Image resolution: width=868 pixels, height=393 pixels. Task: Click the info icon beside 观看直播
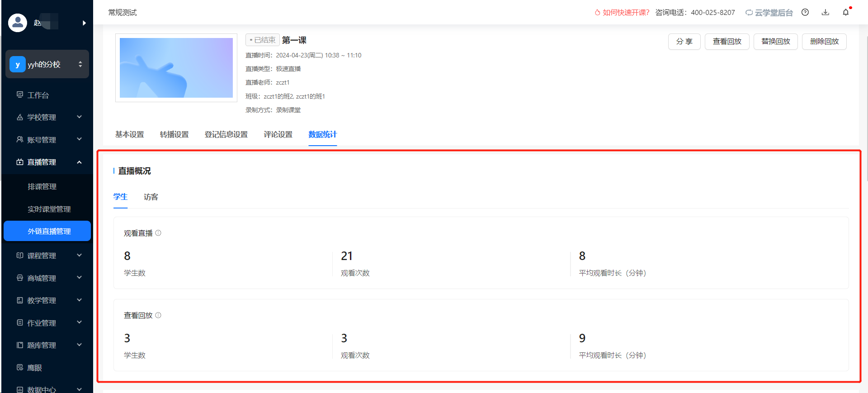(158, 233)
